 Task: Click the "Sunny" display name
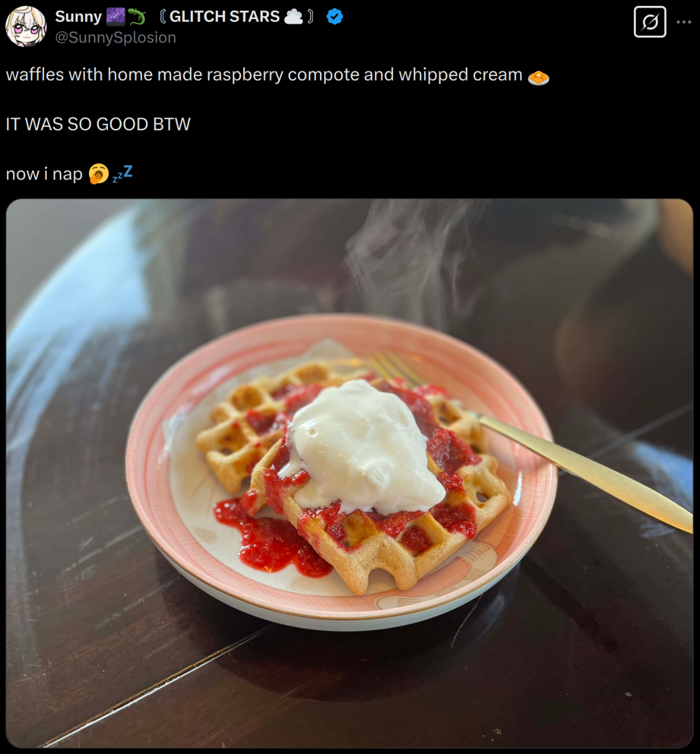[78, 17]
